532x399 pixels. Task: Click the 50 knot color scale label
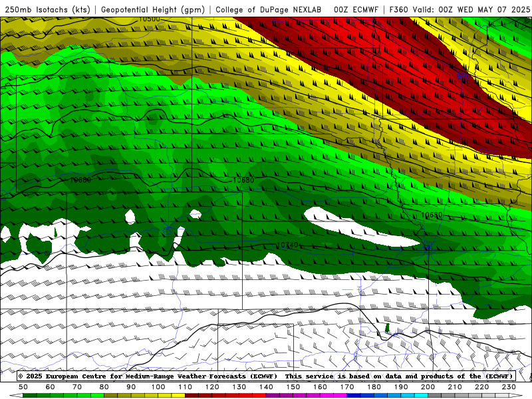(x=23, y=387)
